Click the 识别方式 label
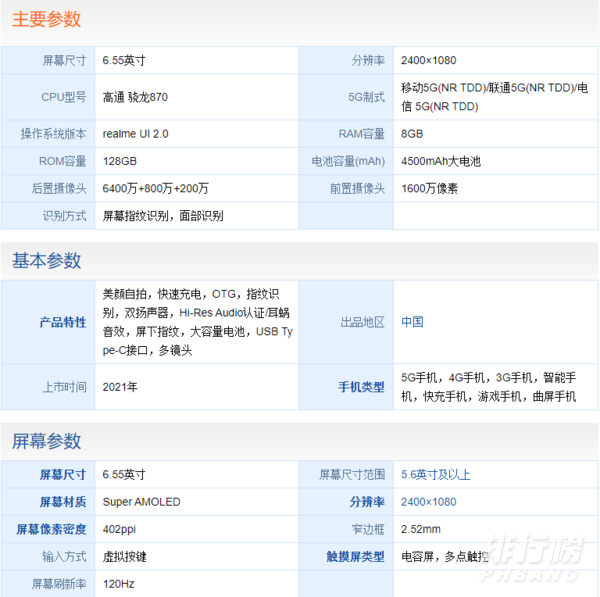 (x=65, y=216)
